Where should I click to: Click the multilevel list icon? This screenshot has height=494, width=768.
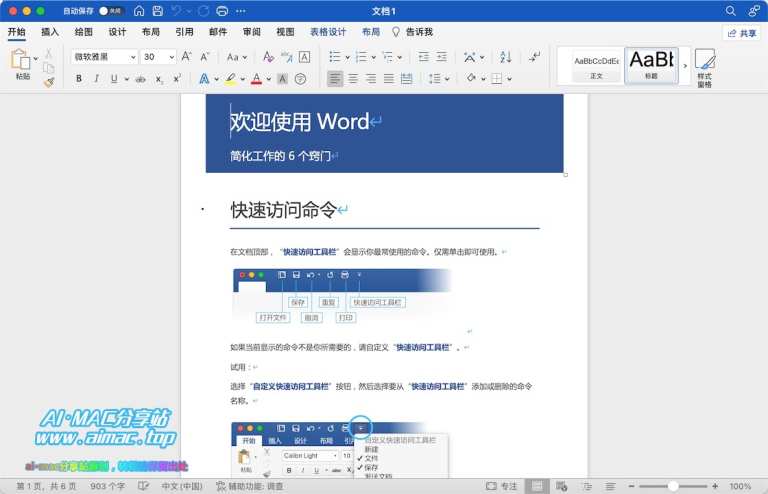tap(387, 57)
